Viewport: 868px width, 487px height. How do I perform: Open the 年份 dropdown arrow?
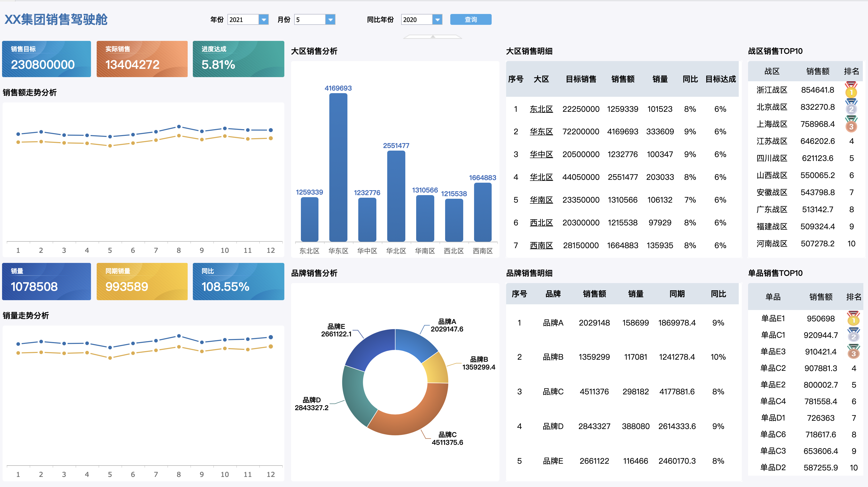tap(263, 20)
